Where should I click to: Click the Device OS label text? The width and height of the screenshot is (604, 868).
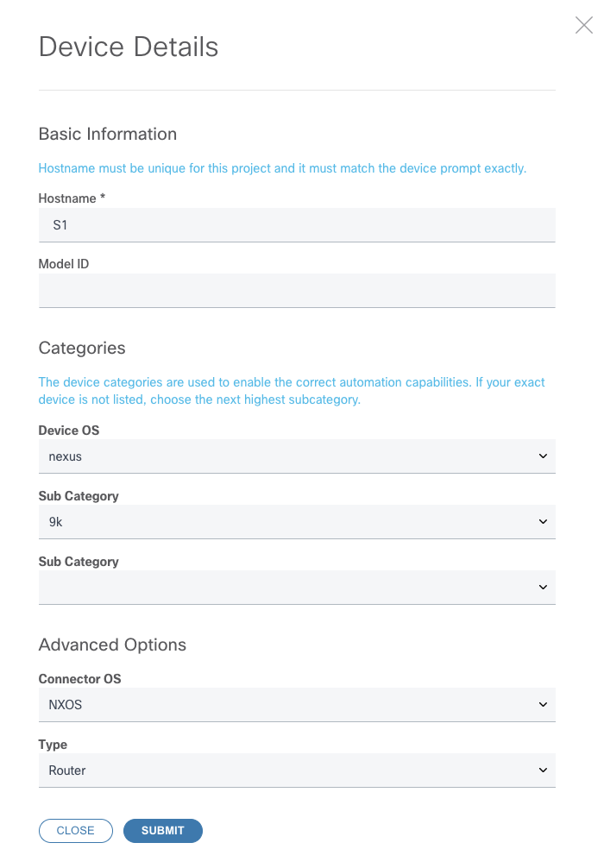(69, 431)
